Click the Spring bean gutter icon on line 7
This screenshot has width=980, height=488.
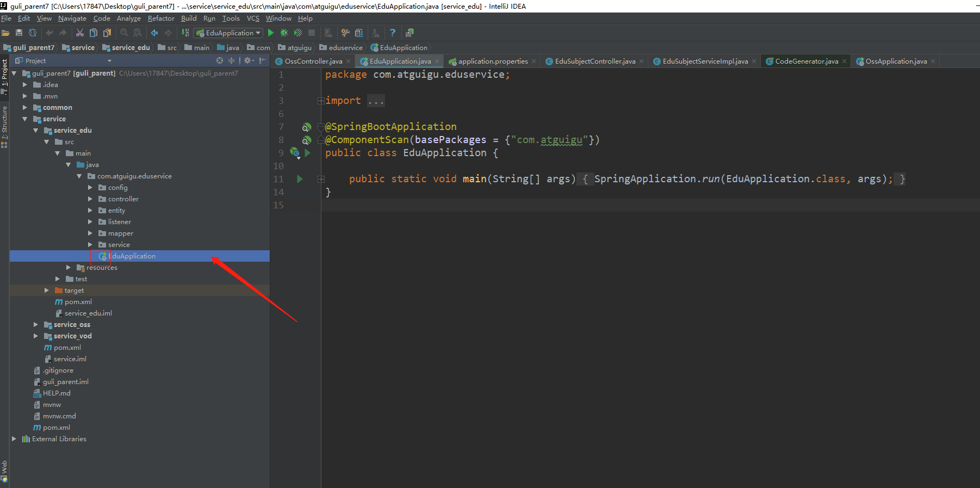[x=307, y=127]
